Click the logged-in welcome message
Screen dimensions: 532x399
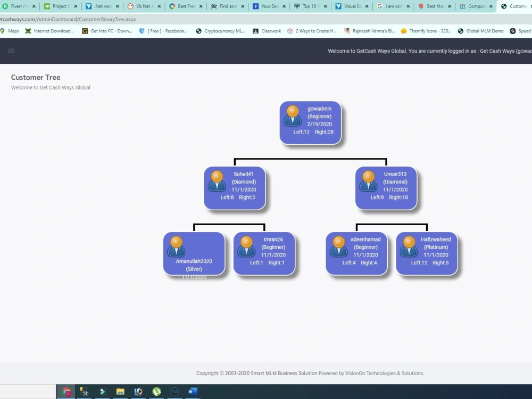click(x=429, y=51)
